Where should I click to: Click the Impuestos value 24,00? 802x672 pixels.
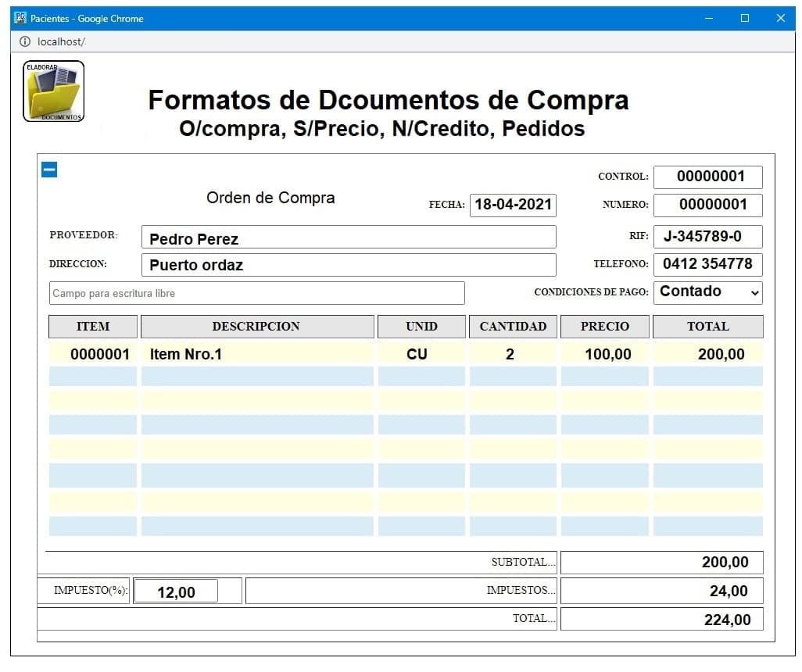(662, 591)
